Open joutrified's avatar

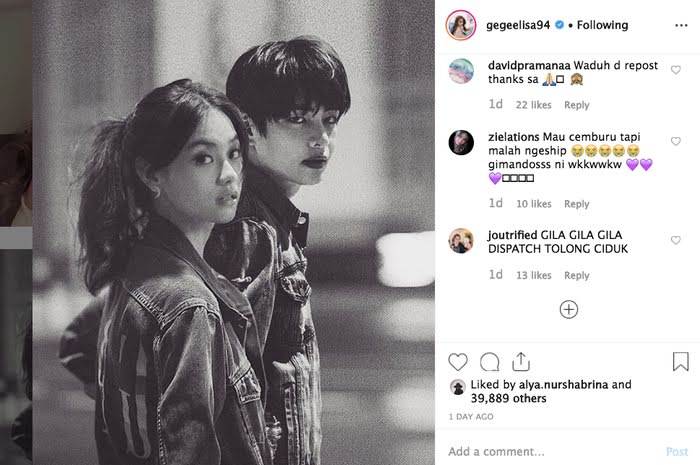[x=461, y=241]
